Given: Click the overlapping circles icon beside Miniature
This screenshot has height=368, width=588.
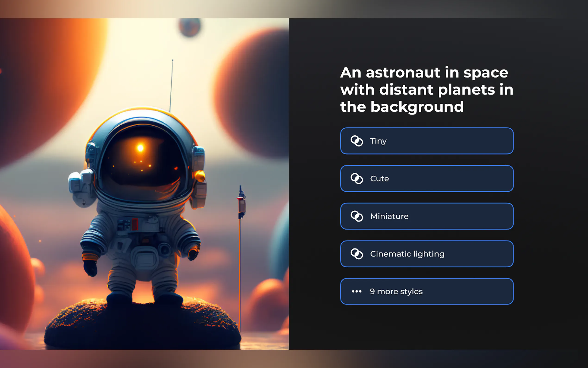Looking at the screenshot, I should (x=357, y=216).
